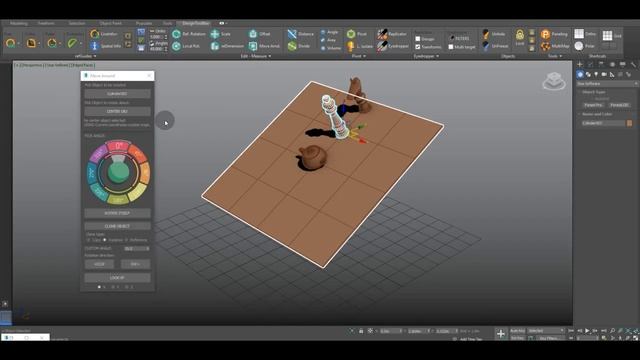The height and width of the screenshot is (360, 640).
Task: Switch to the DesignToolBox ribbon tab
Action: pyautogui.click(x=196, y=23)
